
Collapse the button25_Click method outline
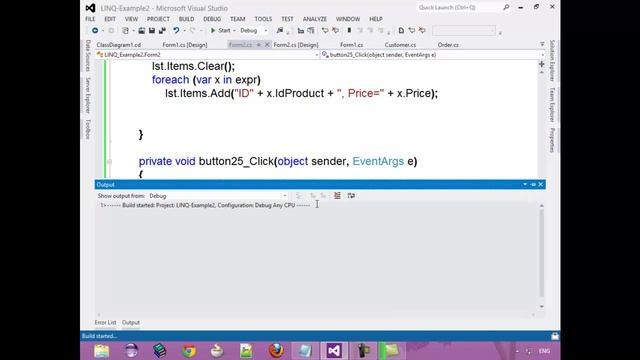pyautogui.click(x=109, y=162)
